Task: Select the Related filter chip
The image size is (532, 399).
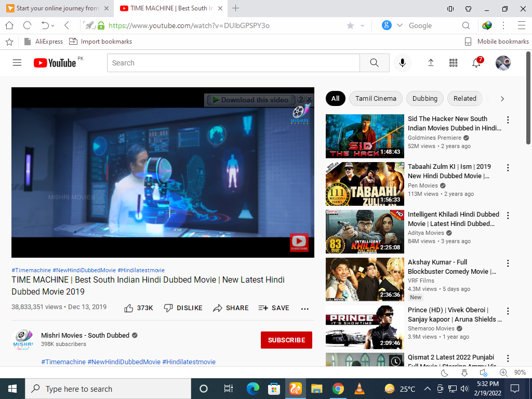Action: 465,98
